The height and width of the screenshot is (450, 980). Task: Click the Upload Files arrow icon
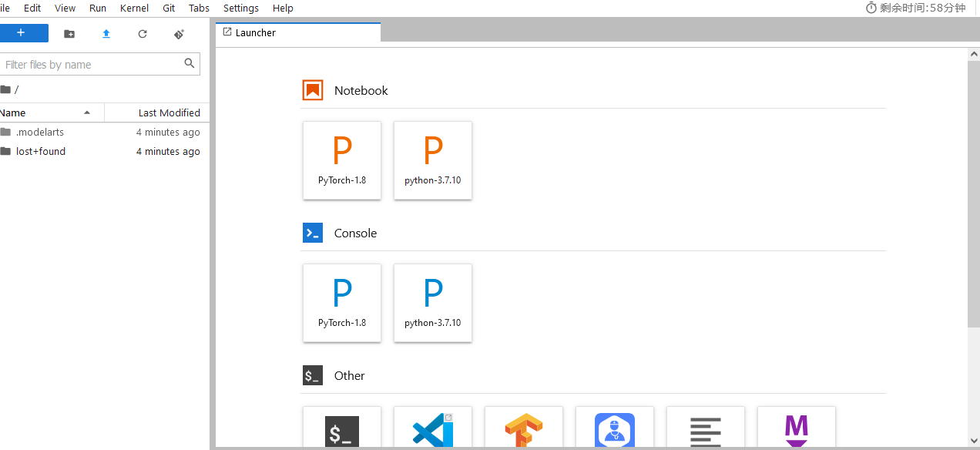106,34
